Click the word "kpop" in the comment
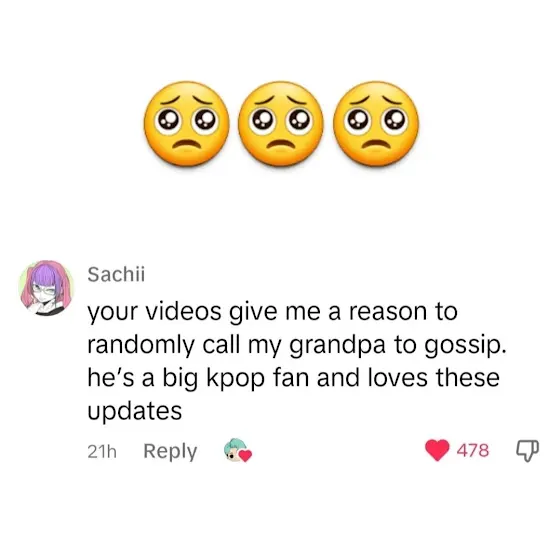Screen dimensions: 560x560 (x=236, y=380)
